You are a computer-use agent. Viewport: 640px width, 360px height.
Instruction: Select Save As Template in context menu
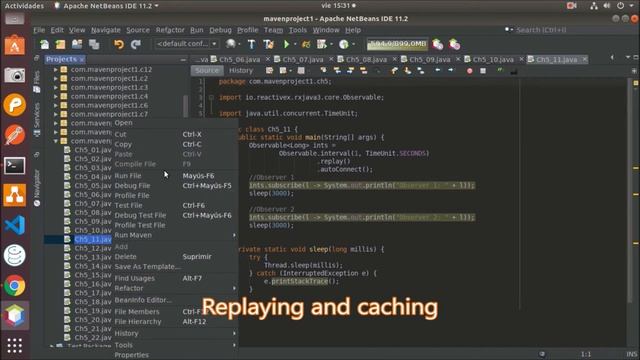175,267
